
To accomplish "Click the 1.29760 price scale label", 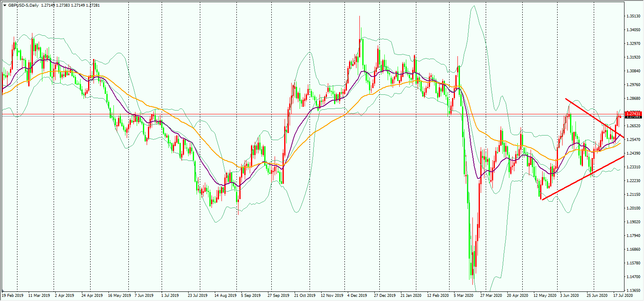I will [633, 85].
